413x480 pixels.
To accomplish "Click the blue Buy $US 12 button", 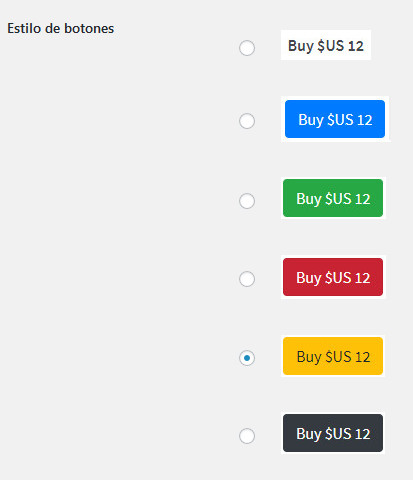I will click(x=335, y=119).
